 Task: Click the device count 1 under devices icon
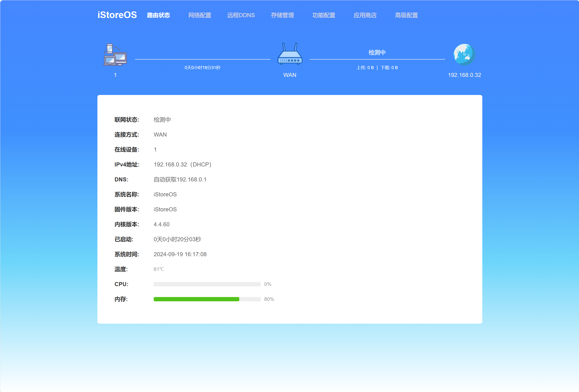pyautogui.click(x=115, y=75)
